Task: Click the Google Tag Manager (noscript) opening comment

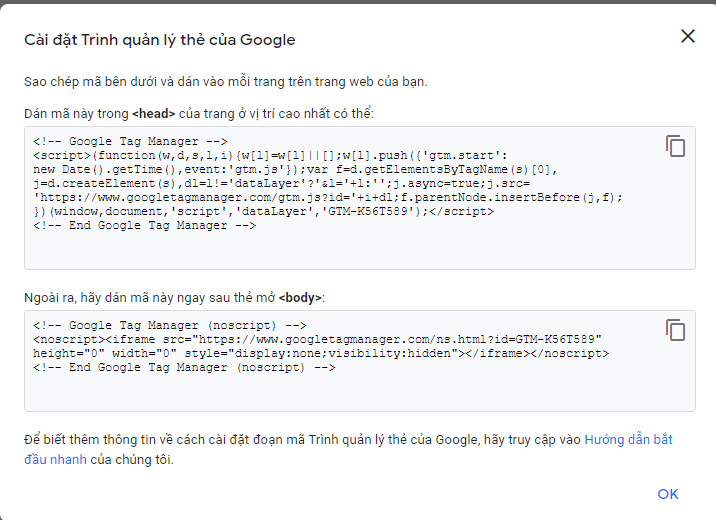Action: pos(170,326)
